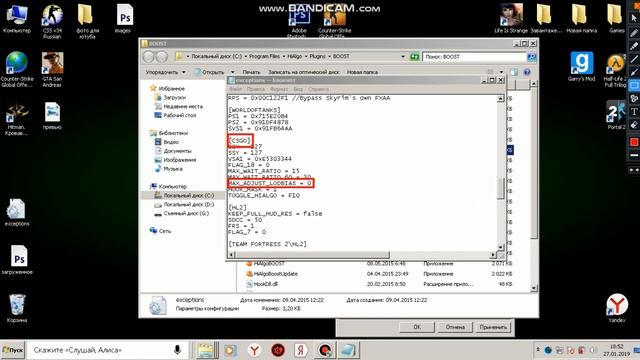This screenshot has height=360, width=640.
Task: Select Локальный диск (D:) in sidebar
Action: pos(184,204)
